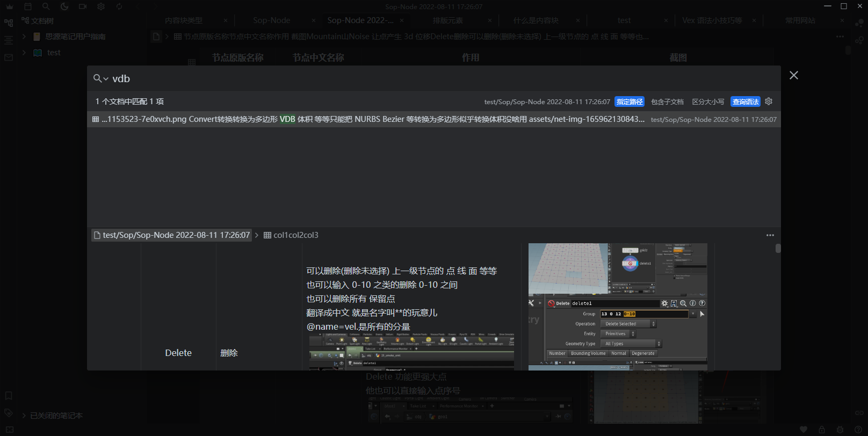Click the Houdini Delete node screenshot thumbnail
This screenshot has height=436, width=868.
tap(618, 307)
